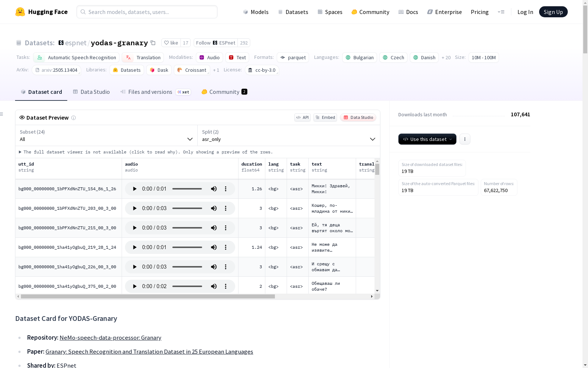Image resolution: width=588 pixels, height=368 pixels.
Task: Go to Models in top navigation
Action: coord(256,12)
